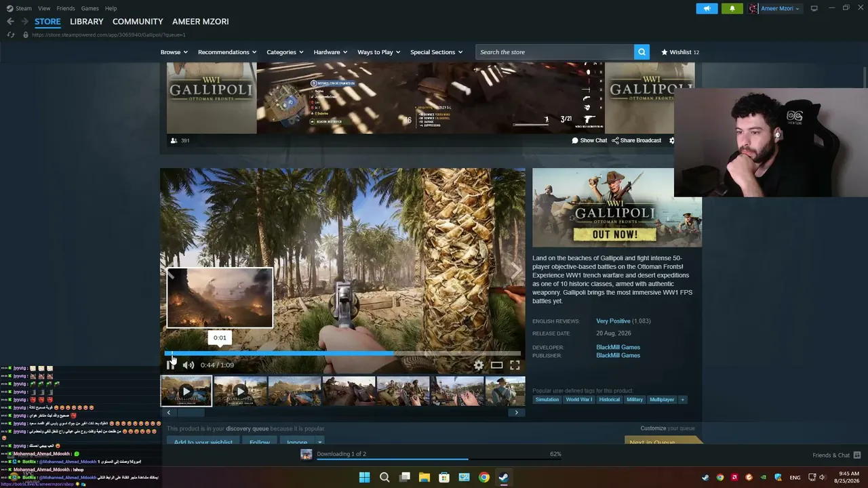This screenshot has height=488, width=868.
Task: Reload the store page
Action: click(x=11, y=35)
